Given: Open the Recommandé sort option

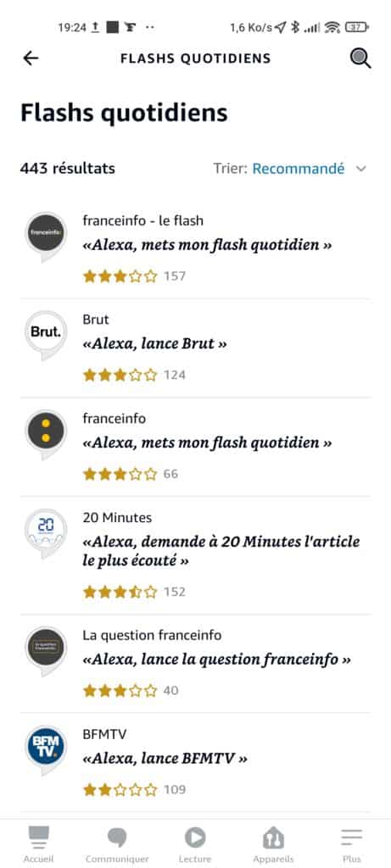Looking at the screenshot, I should tap(299, 169).
